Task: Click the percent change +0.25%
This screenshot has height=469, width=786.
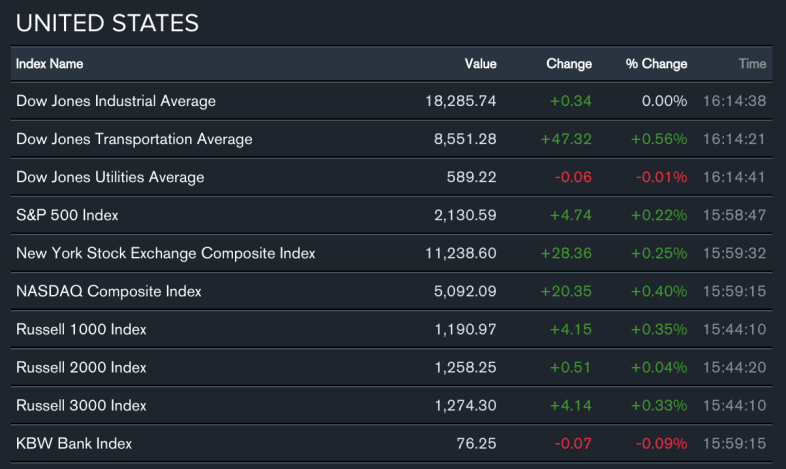Action: pyautogui.click(x=659, y=254)
